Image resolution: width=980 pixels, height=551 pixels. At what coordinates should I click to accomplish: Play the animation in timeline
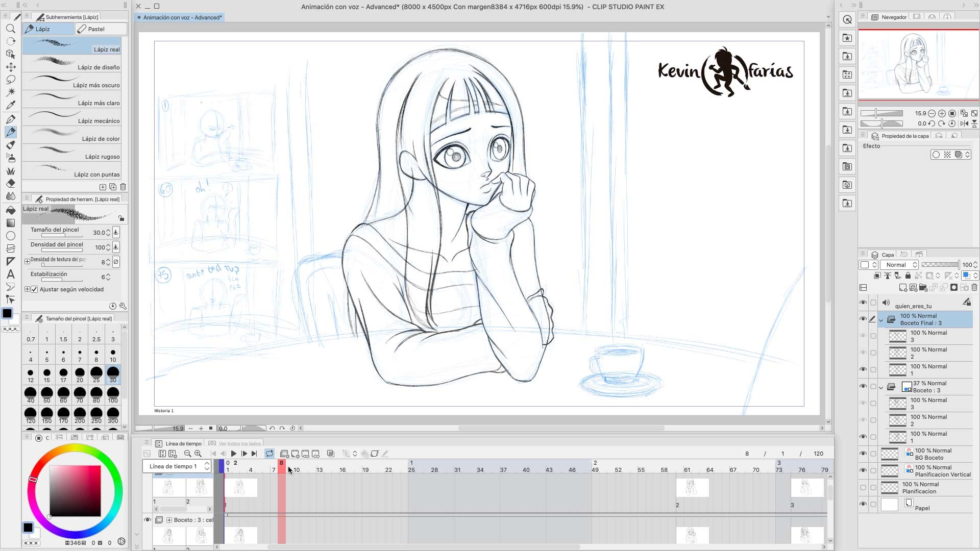[x=233, y=454]
